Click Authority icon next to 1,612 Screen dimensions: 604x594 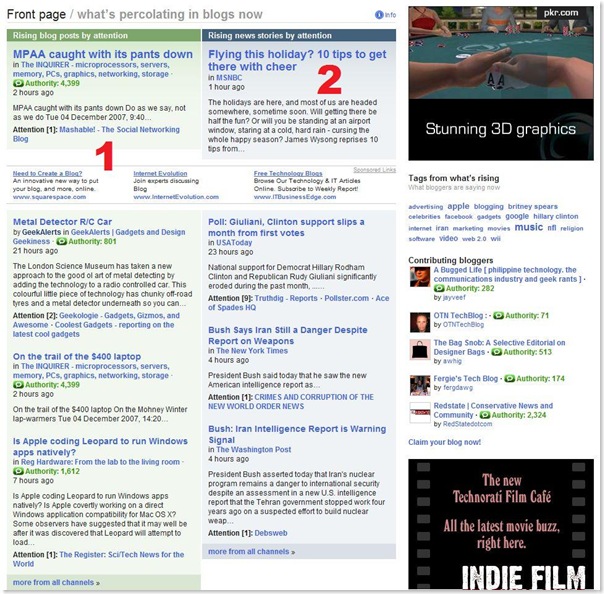pos(18,471)
